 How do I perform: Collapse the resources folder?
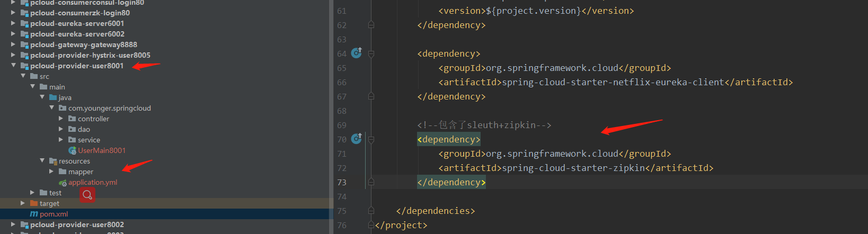[x=42, y=161]
